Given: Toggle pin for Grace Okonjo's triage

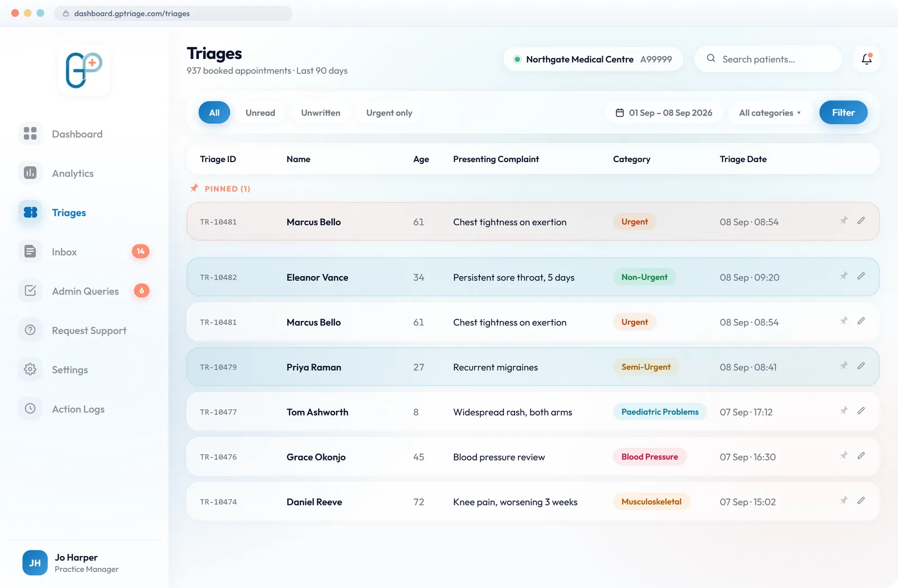Looking at the screenshot, I should [x=844, y=456].
